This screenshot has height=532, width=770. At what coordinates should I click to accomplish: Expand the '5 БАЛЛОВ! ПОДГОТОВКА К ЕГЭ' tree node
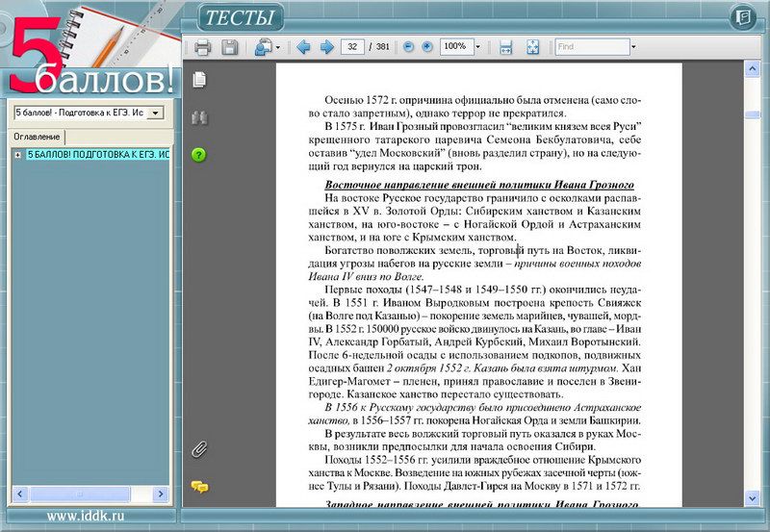pos(17,155)
